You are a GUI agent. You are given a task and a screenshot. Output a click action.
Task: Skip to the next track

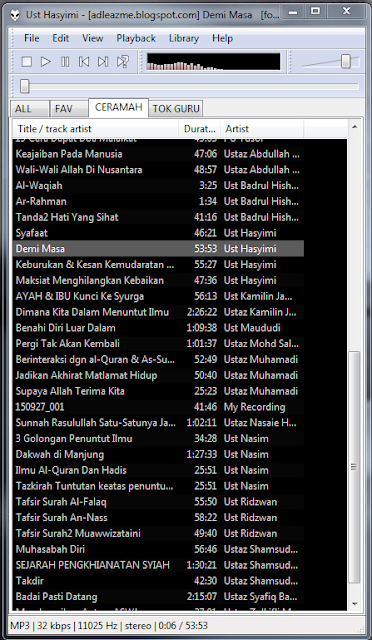(103, 62)
